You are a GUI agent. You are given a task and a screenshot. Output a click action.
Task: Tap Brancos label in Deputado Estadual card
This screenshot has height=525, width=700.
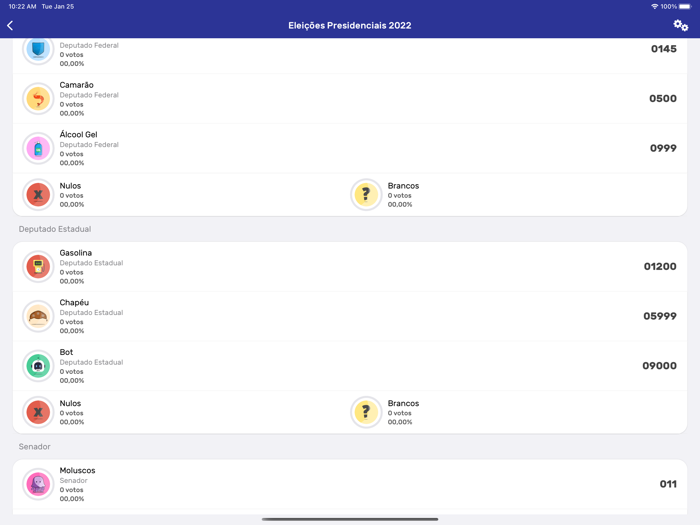[x=403, y=403]
